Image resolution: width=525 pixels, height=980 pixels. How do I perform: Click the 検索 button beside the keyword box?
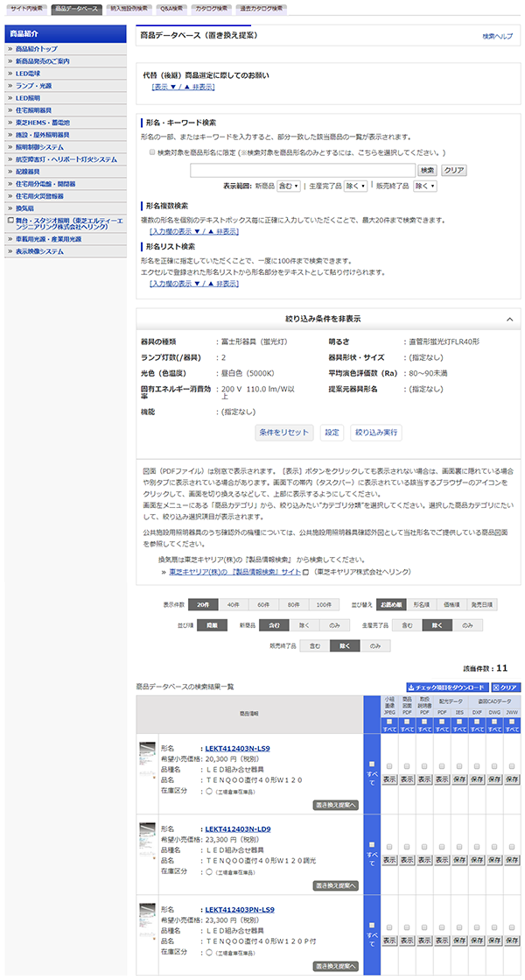point(427,170)
